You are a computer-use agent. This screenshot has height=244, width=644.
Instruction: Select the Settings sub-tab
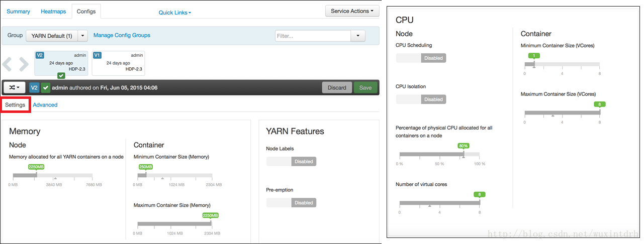[16, 105]
